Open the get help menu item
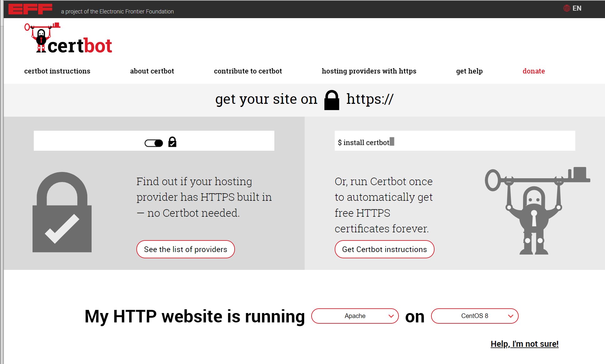Screen dimensions: 605x364 click(469, 71)
